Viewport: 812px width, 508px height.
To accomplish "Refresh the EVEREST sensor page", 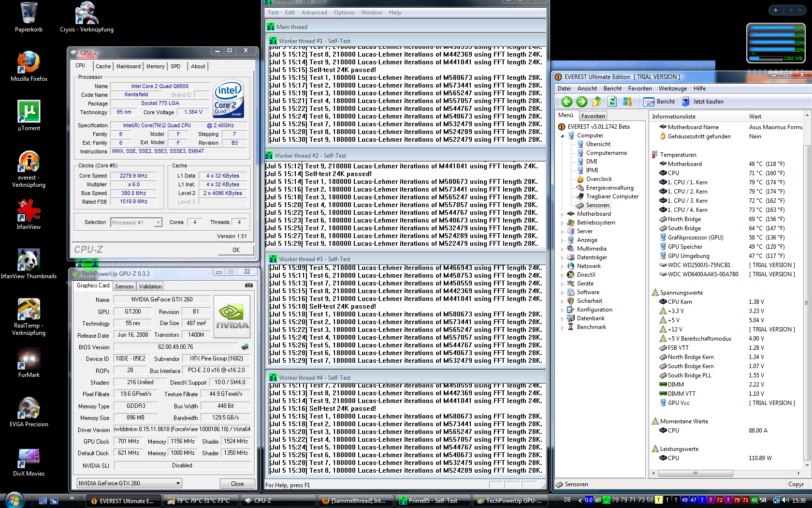I will (612, 102).
